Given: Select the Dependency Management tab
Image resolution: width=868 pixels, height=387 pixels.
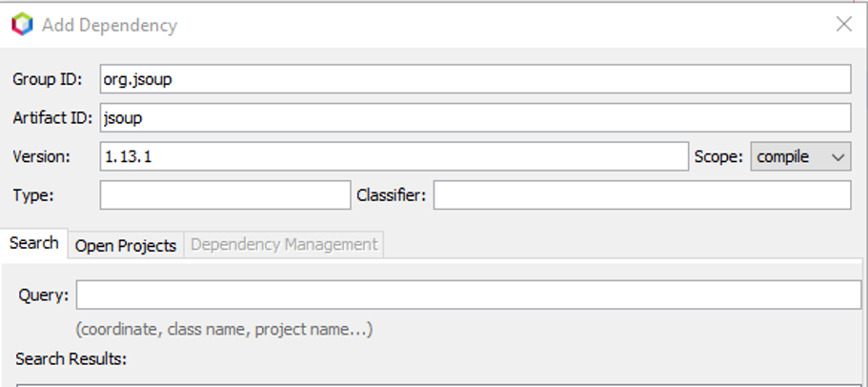Looking at the screenshot, I should [284, 244].
